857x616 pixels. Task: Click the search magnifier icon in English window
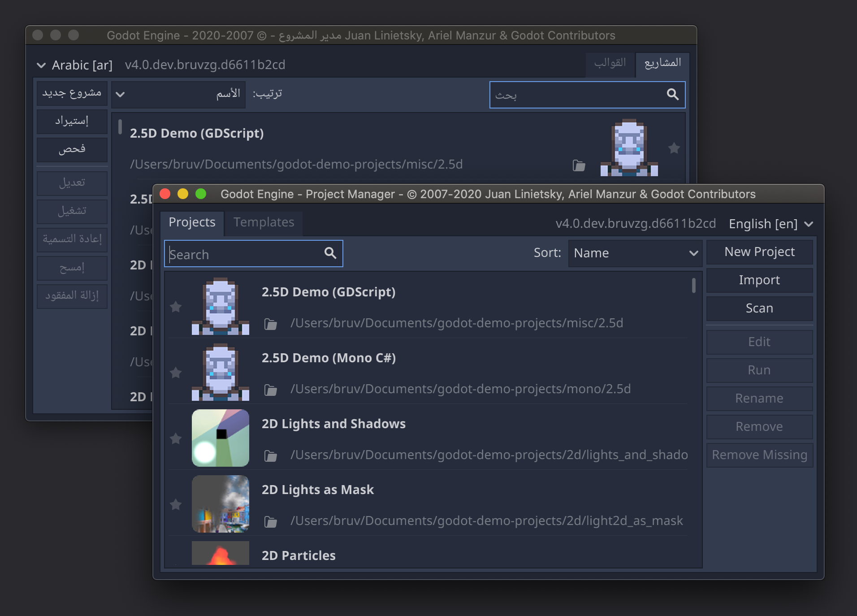(x=330, y=253)
